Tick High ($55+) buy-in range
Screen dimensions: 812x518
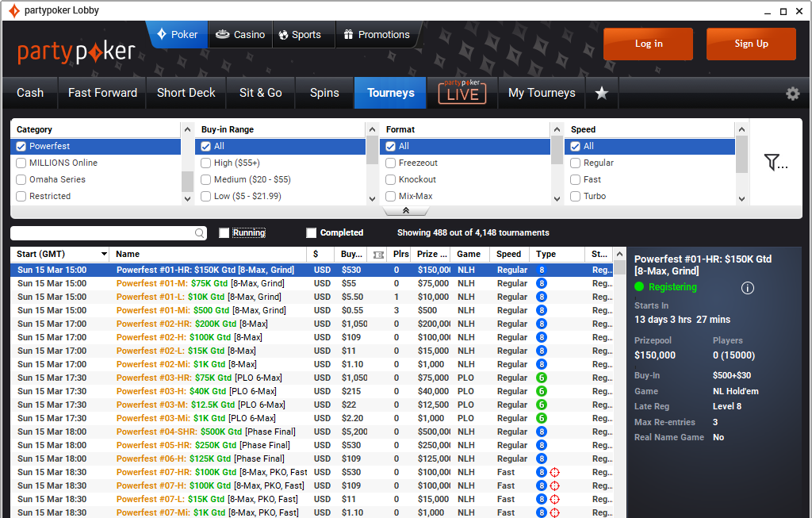(x=205, y=163)
